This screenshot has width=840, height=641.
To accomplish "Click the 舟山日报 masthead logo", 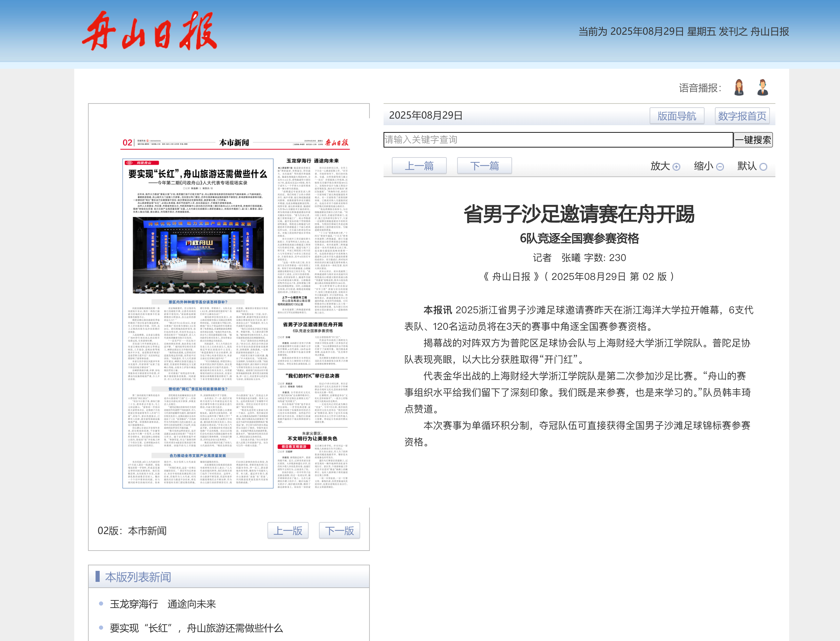I will click(150, 31).
